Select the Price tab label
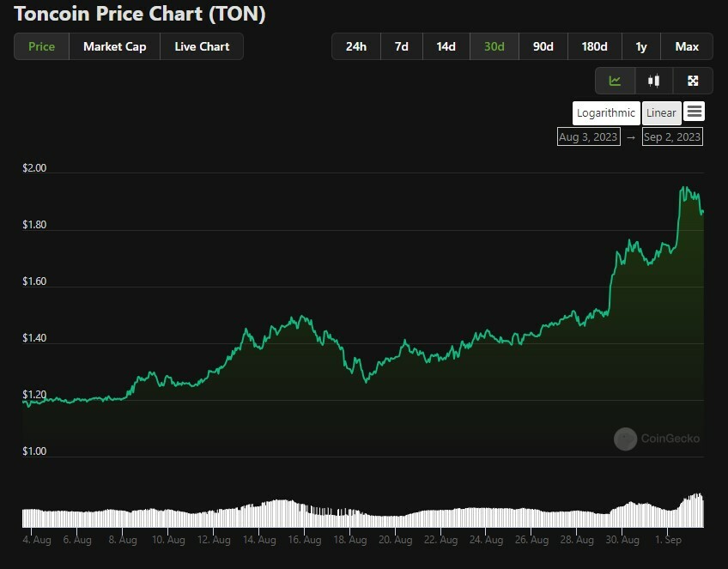This screenshot has width=728, height=569. click(40, 46)
